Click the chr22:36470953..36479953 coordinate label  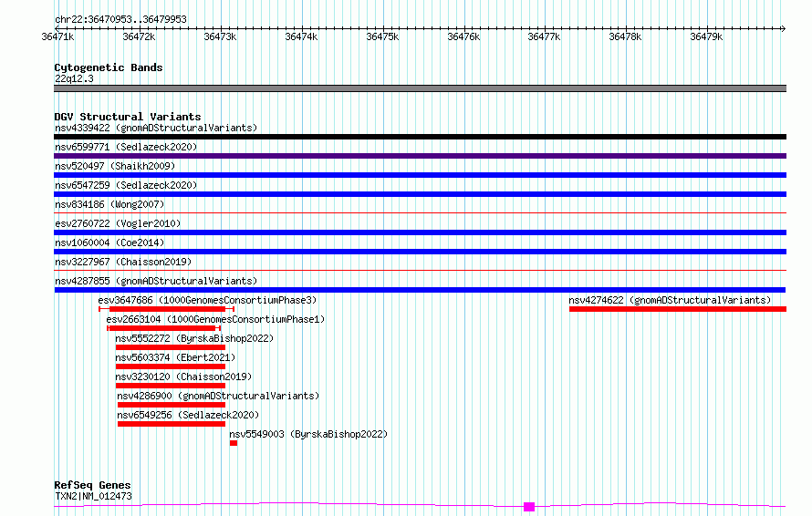point(120,19)
